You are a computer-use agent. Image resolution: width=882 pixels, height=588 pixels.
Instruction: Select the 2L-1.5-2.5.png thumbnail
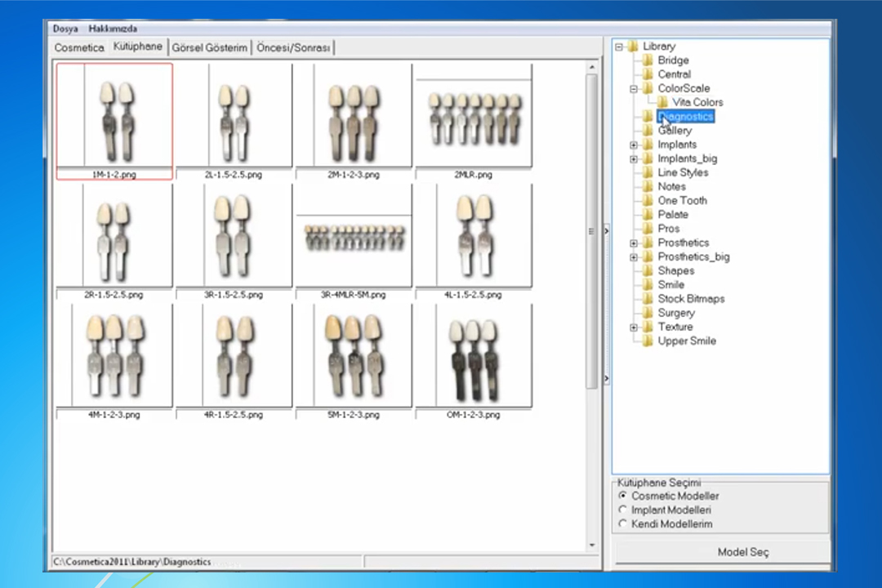pyautogui.click(x=234, y=121)
